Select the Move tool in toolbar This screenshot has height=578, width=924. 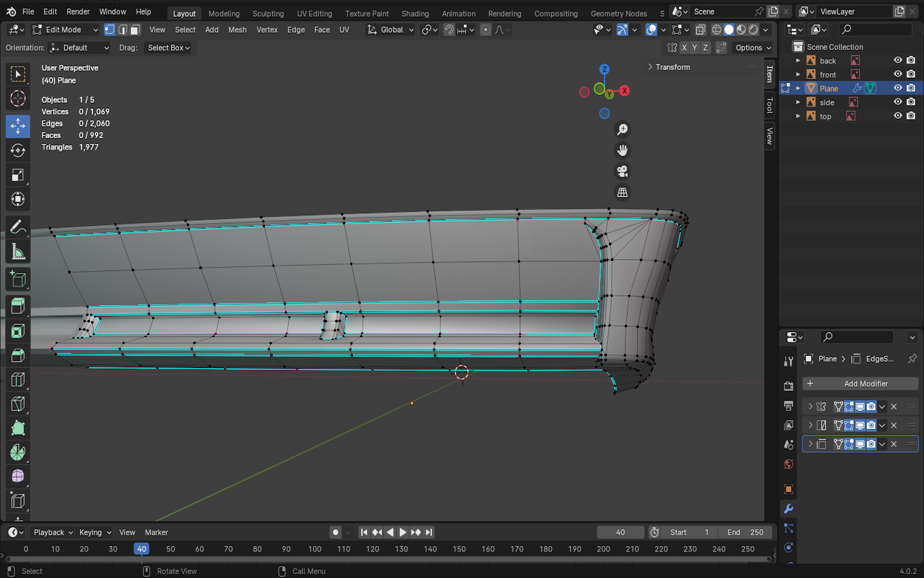click(x=18, y=126)
